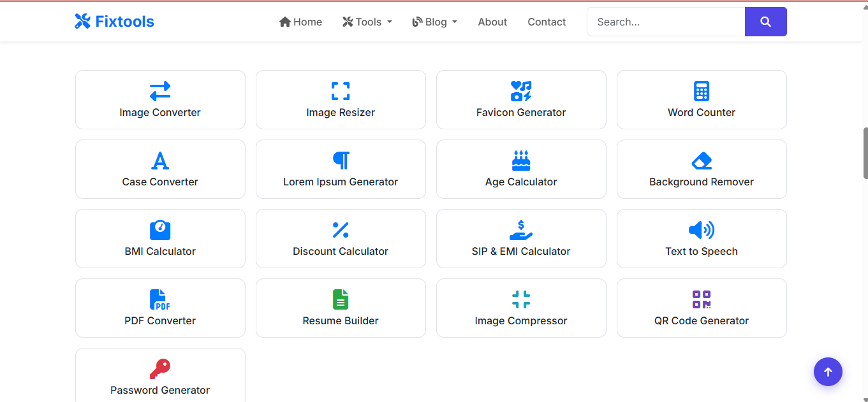This screenshot has width=868, height=402.
Task: Navigate to the Contact page
Action: point(547,22)
